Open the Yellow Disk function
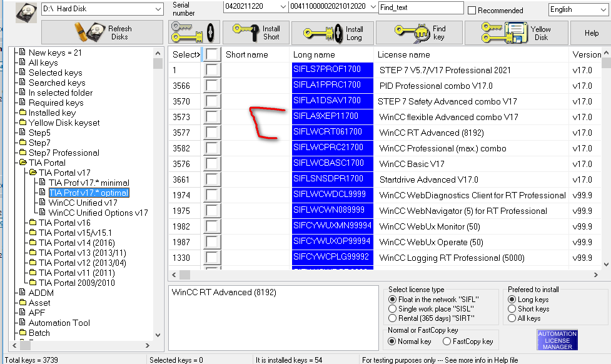Image resolution: width=611 pixels, height=364 pixels. tap(516, 33)
